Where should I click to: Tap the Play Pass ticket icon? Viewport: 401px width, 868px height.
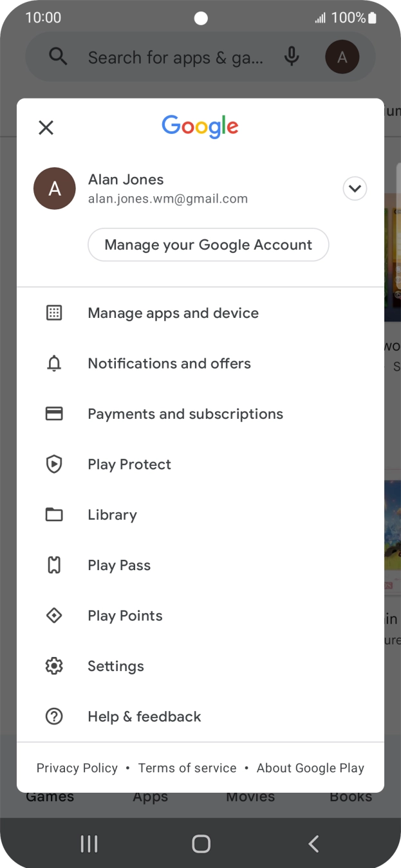(x=54, y=565)
